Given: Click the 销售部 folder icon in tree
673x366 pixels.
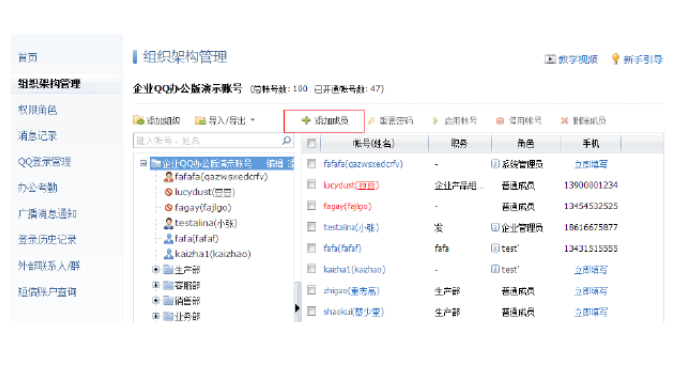Looking at the screenshot, I should point(168,300).
